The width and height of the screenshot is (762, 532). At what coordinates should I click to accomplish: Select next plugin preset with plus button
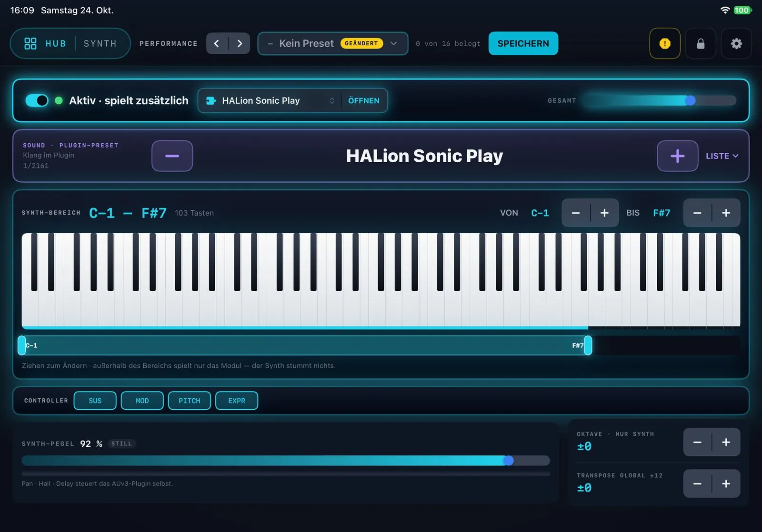(677, 156)
